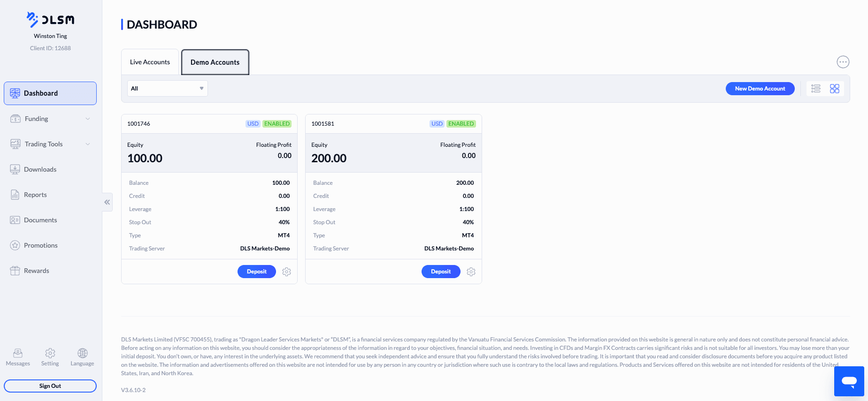The image size is (868, 401).
Task: Collapse the sidebar with double-chevron
Action: click(107, 202)
